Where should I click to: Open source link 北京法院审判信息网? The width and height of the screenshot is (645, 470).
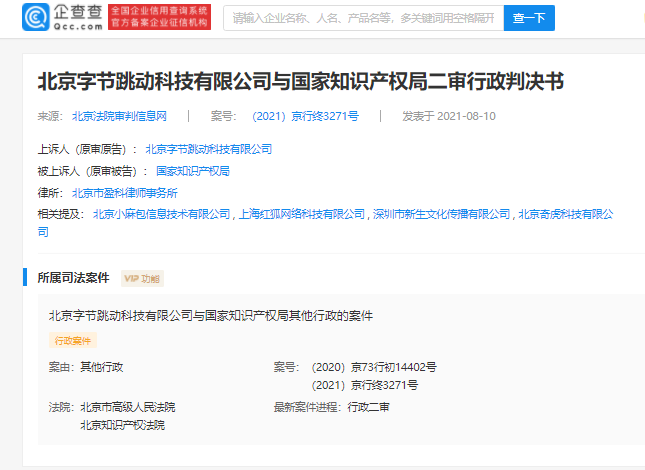pyautogui.click(x=119, y=116)
